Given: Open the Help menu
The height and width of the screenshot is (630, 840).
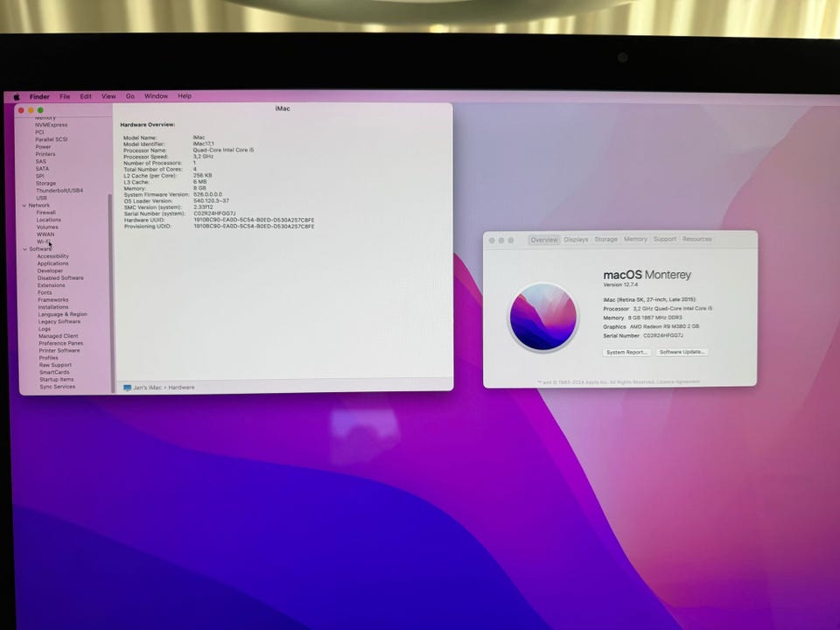Looking at the screenshot, I should [185, 96].
